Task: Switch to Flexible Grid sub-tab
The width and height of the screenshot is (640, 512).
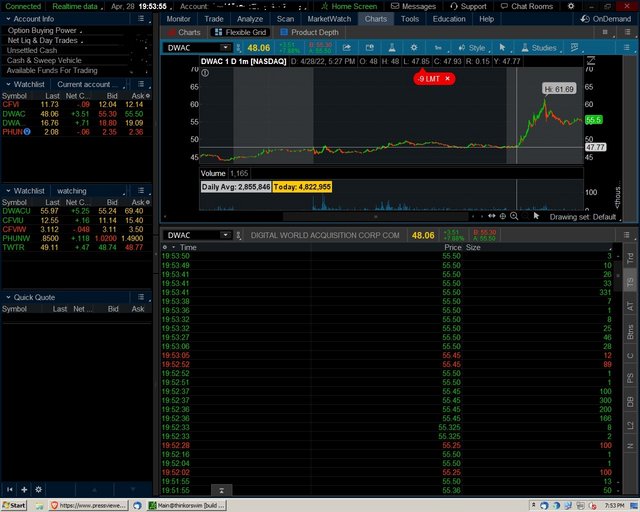Action: pos(240,32)
